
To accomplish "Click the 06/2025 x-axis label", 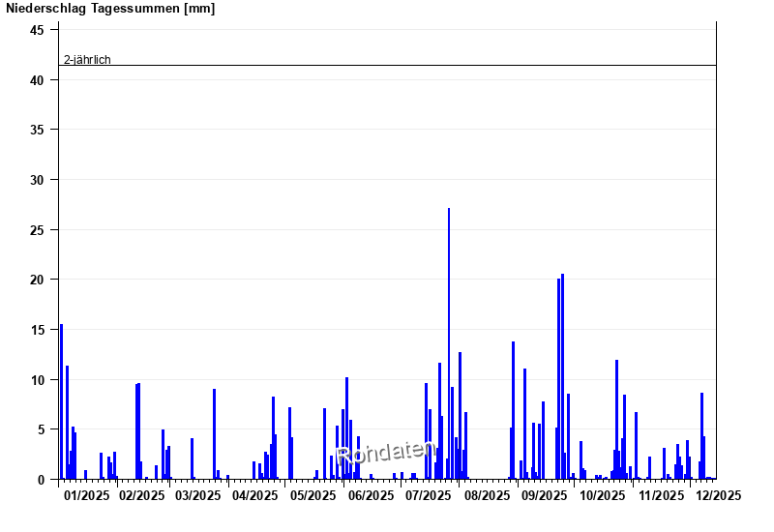I will [x=372, y=496].
